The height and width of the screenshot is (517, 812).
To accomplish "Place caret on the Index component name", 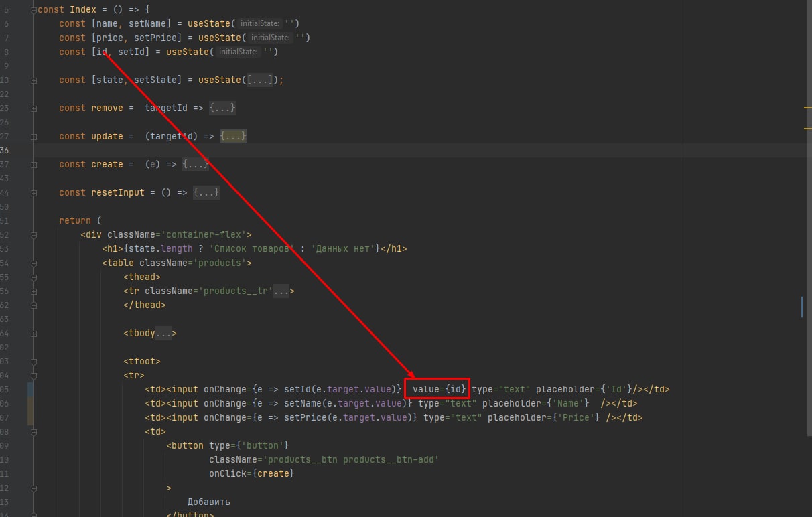I will pos(83,9).
